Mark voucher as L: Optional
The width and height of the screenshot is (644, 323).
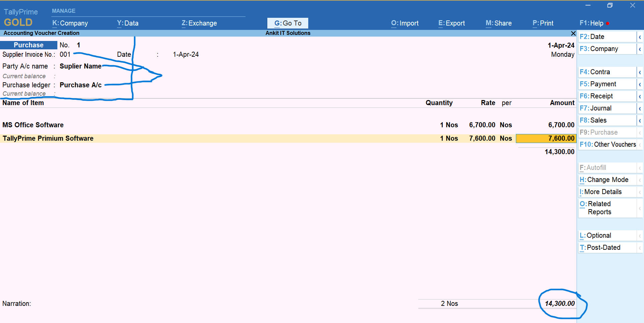(607, 235)
